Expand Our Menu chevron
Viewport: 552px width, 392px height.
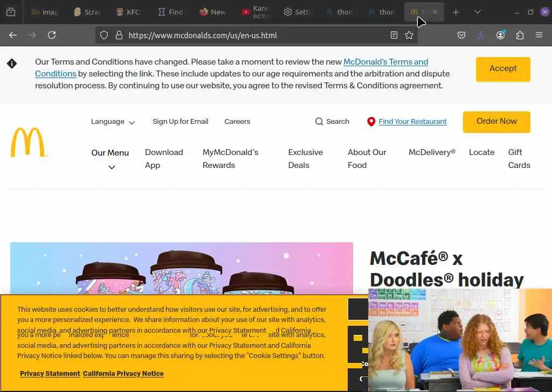point(112,167)
